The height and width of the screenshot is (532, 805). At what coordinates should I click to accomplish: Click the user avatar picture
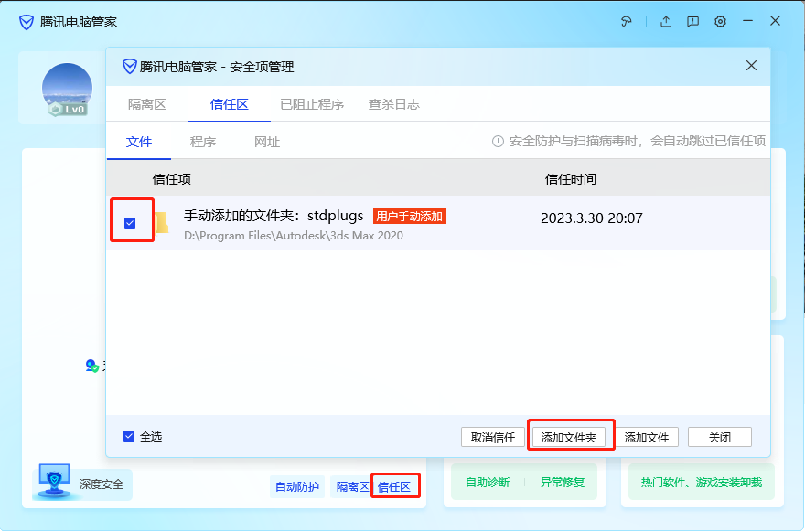click(x=68, y=89)
